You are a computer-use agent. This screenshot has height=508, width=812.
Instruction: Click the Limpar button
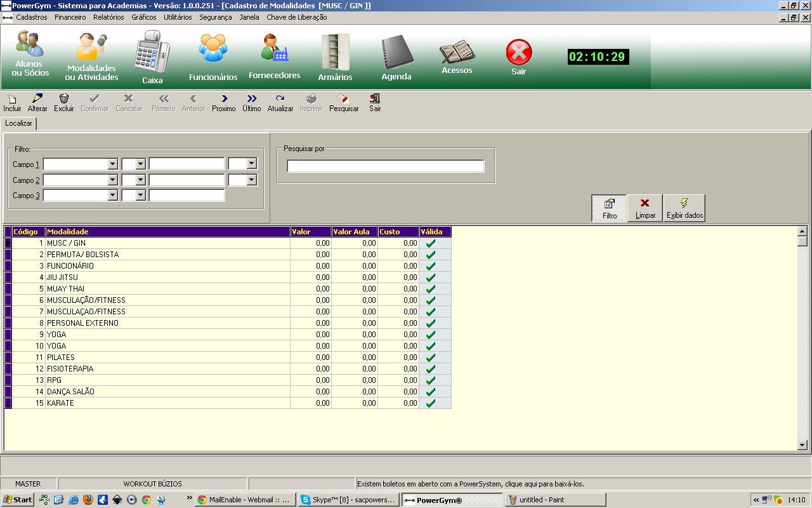coord(645,208)
